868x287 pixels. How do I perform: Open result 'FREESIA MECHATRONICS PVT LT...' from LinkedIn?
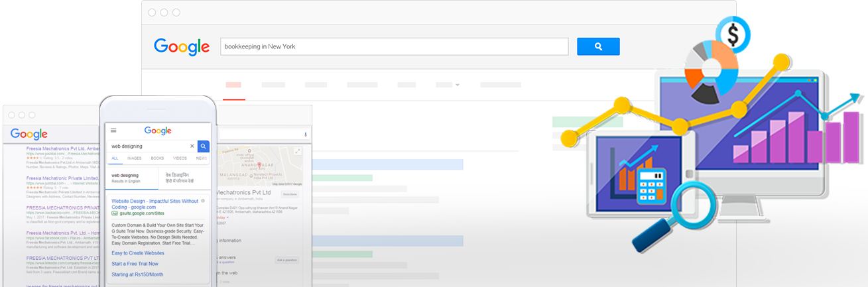tap(62, 258)
